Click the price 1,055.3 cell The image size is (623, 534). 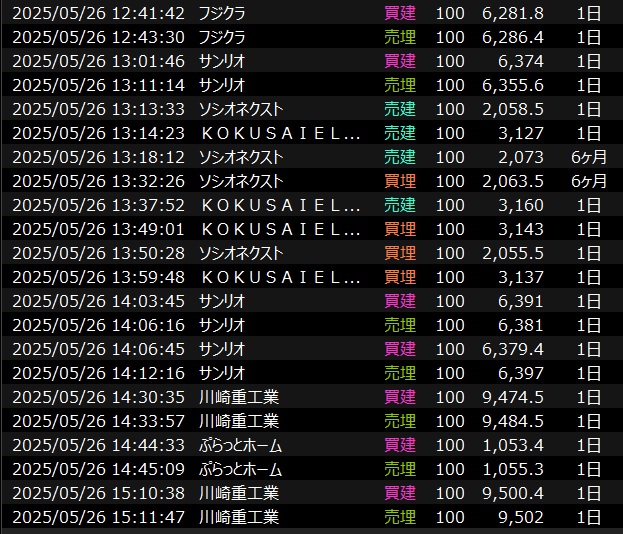click(513, 469)
